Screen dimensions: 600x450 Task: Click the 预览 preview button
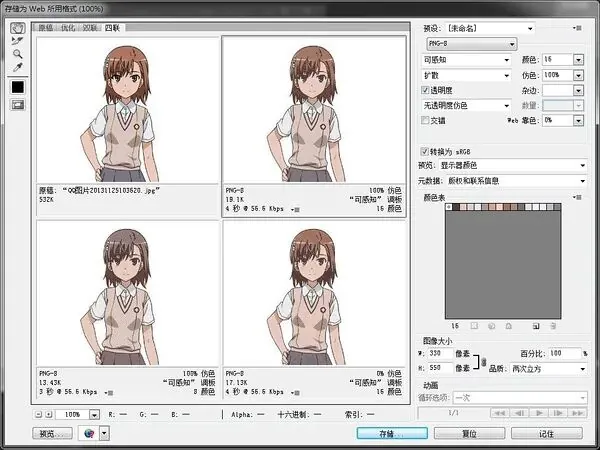click(x=53, y=434)
